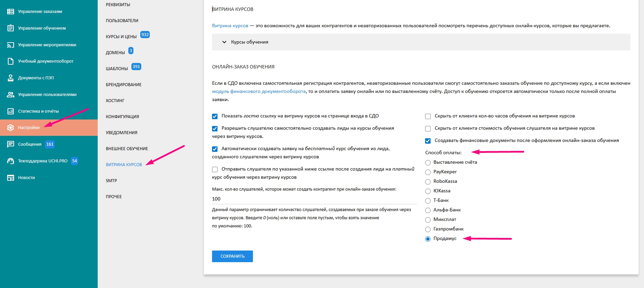Open the Домены settings tab
Image resolution: width=644 pixels, height=288 pixels.
pyautogui.click(x=115, y=53)
